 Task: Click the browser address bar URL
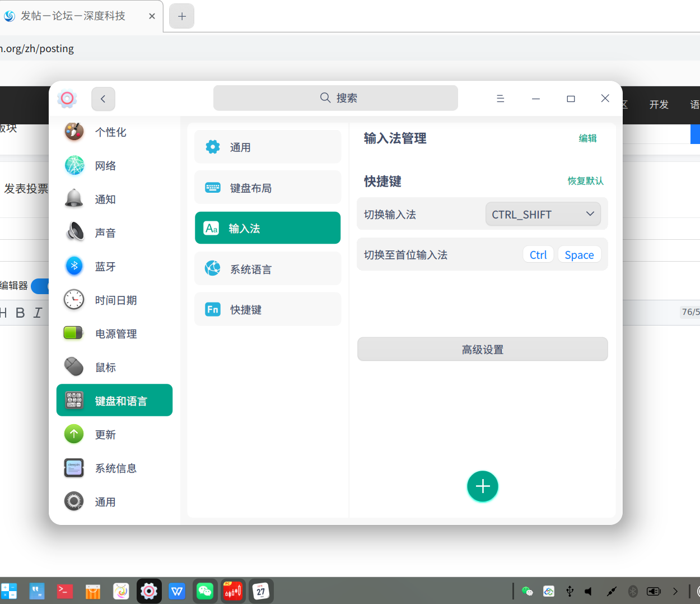tap(37, 49)
